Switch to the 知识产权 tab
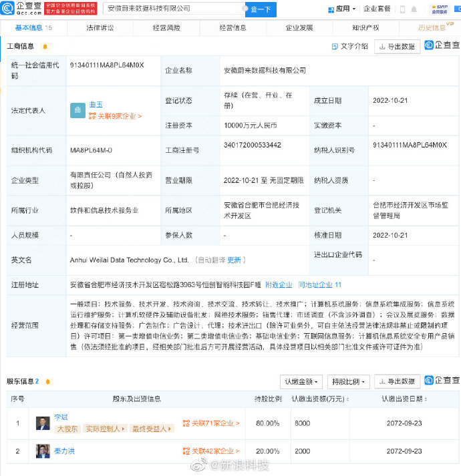Screen dimensions: 461x476 pyautogui.click(x=365, y=28)
